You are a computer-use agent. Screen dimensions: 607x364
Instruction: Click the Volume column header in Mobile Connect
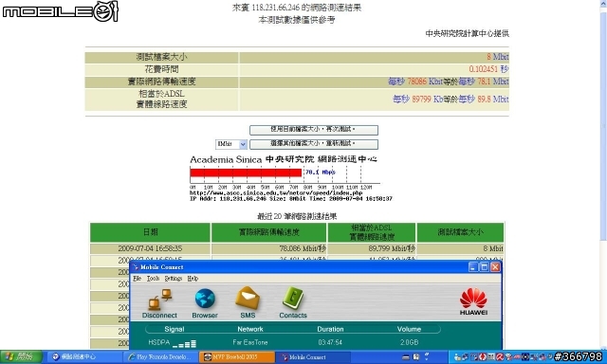click(409, 329)
